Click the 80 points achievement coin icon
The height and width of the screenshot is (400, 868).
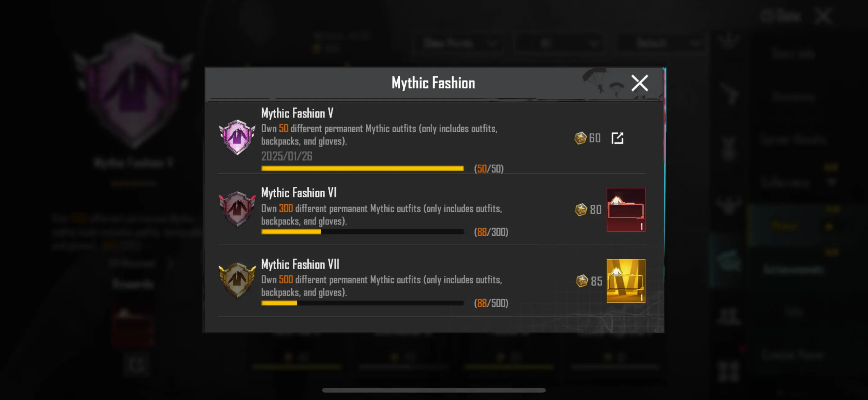[x=581, y=209]
